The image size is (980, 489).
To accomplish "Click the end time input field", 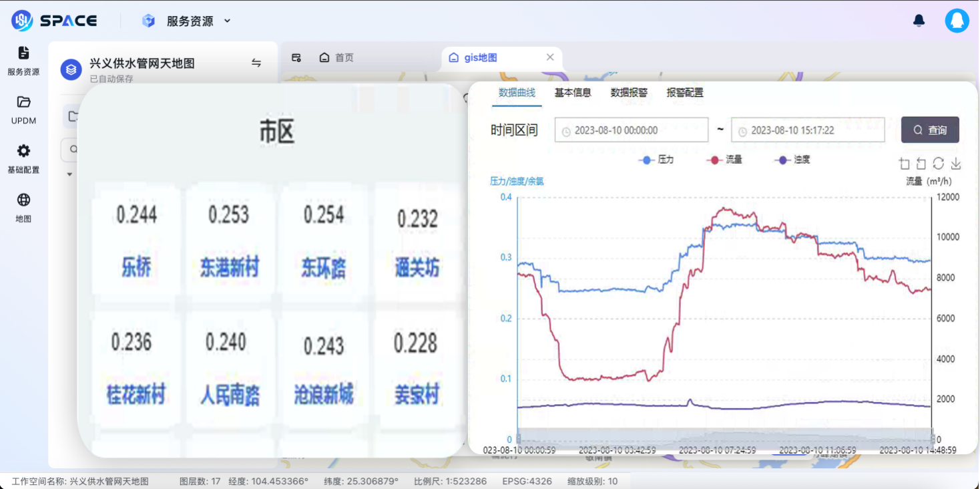I will pyautogui.click(x=808, y=130).
